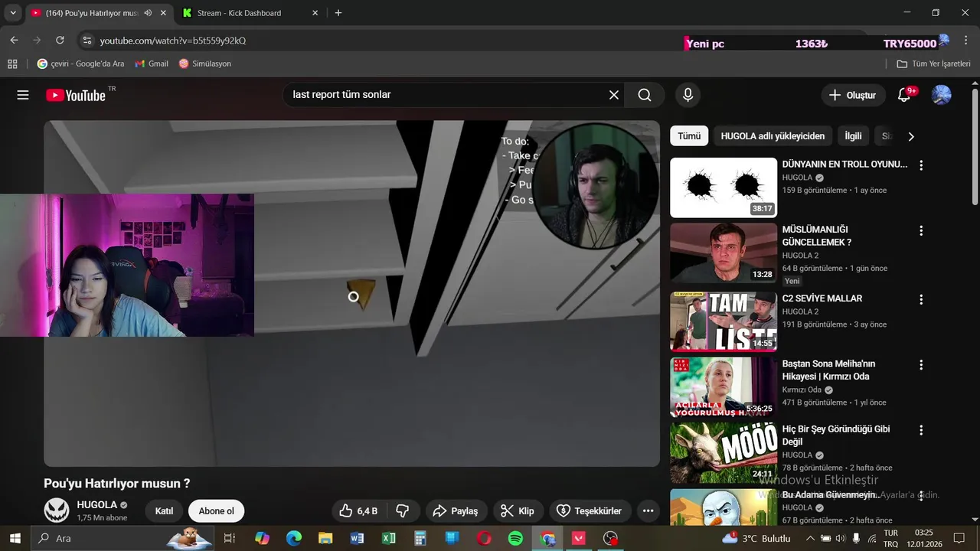Show hidden system tray icons chevron
Screen dimensions: 980x551
tap(811, 538)
